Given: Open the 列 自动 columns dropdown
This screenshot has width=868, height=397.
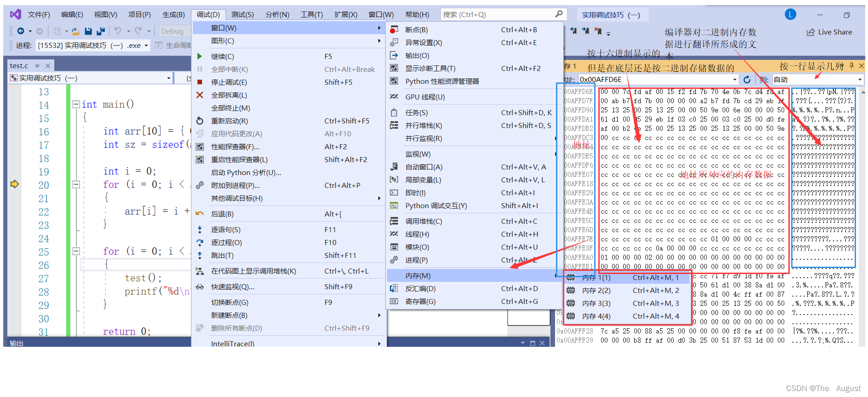Looking at the screenshot, I should (x=817, y=80).
